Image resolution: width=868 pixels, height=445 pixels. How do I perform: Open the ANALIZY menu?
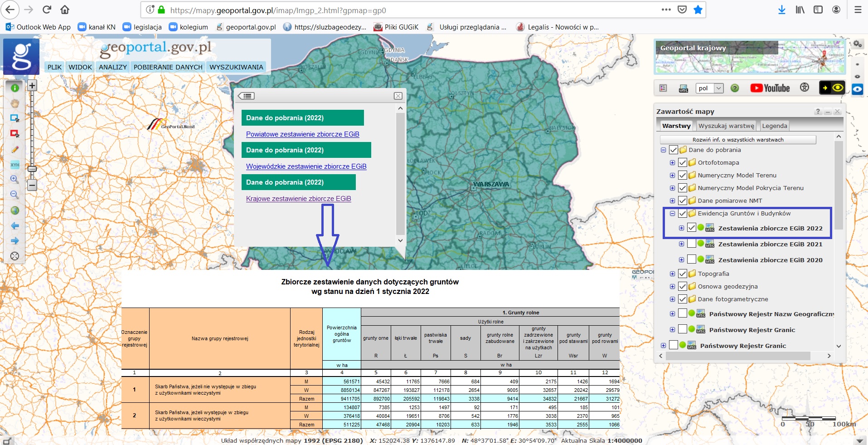click(x=112, y=67)
